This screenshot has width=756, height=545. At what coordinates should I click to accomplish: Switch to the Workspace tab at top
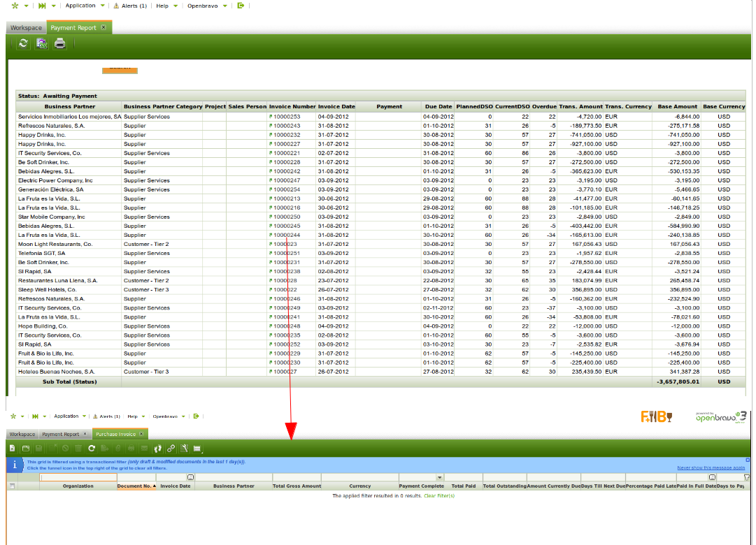26,28
